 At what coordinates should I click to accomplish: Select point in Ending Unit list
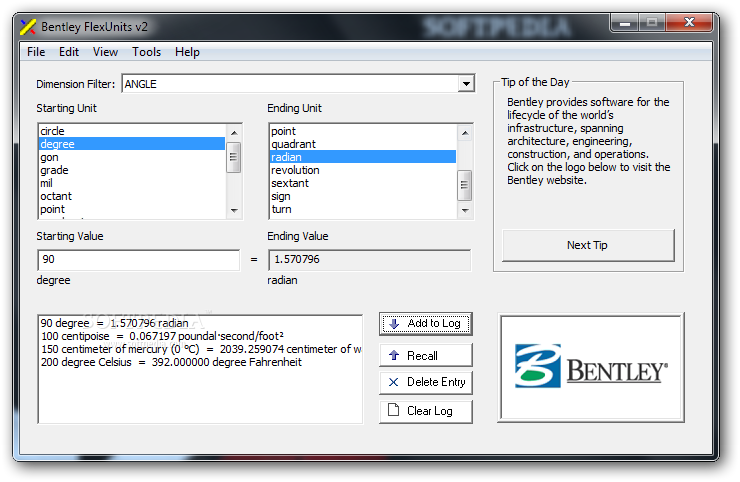(x=363, y=131)
